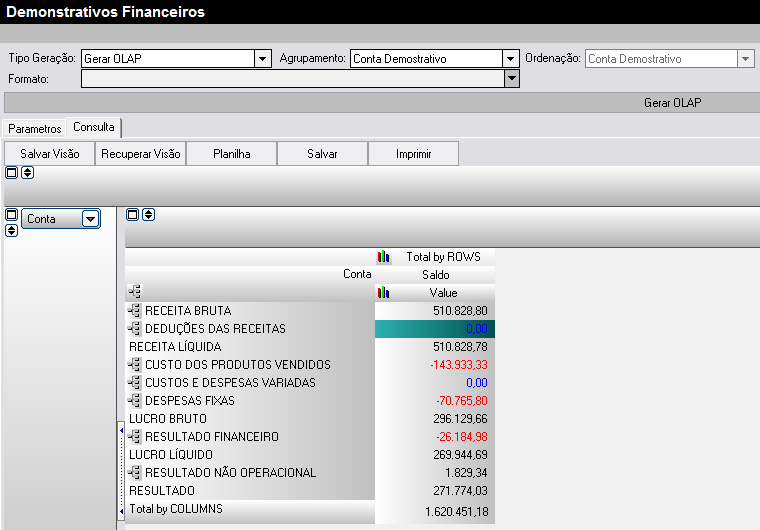Expand CUSTO DOS PRODUTOS VENDIDOS tree icon
This screenshot has height=530, width=760.
(x=135, y=364)
